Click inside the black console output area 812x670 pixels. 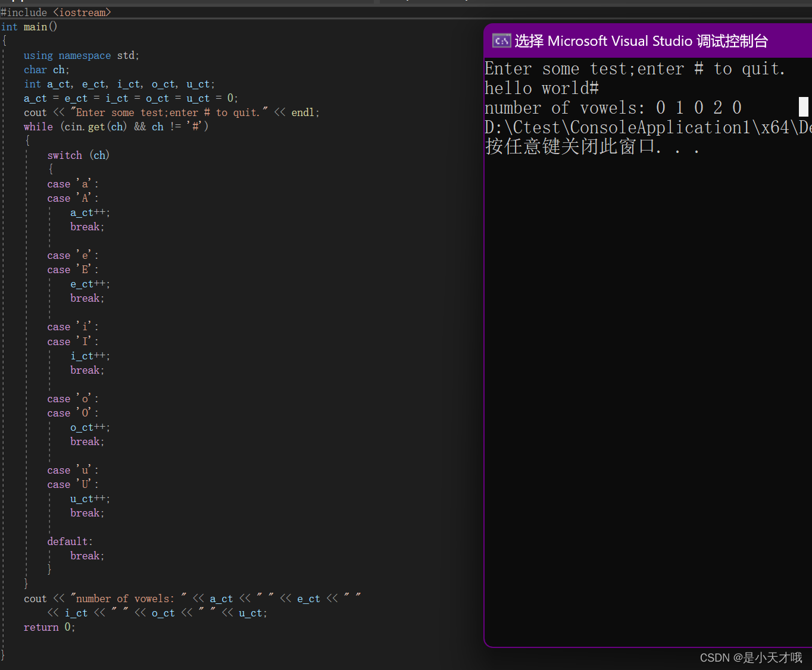click(643, 357)
